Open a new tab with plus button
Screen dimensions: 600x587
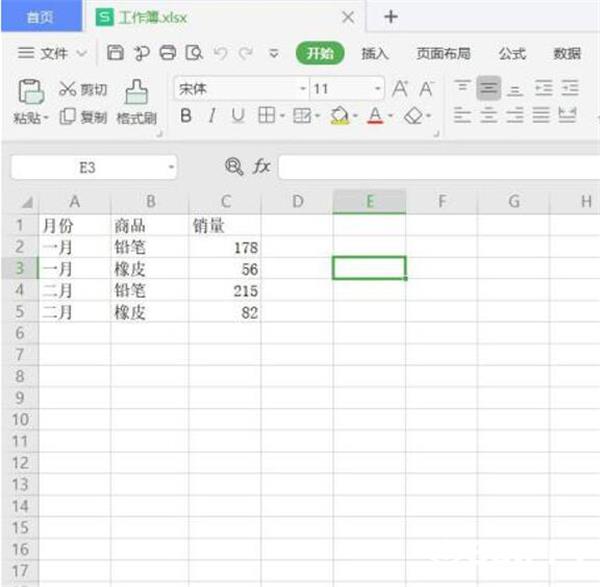pos(391,17)
